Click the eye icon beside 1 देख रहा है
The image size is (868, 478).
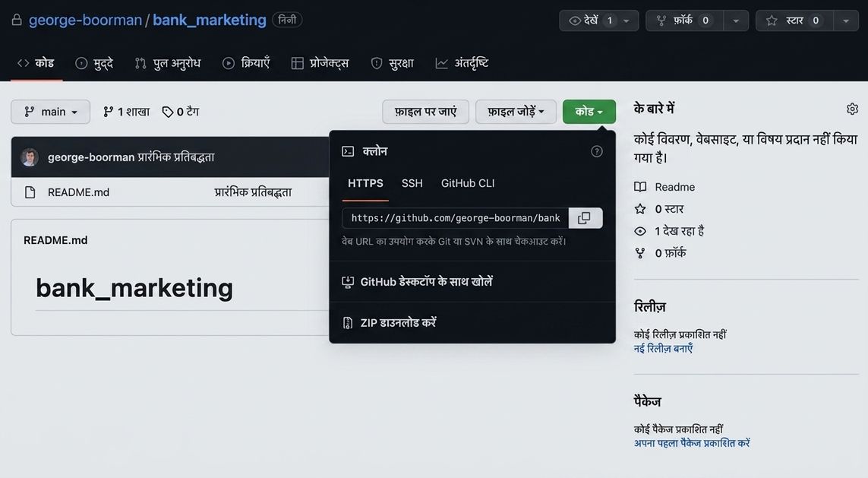coord(640,231)
